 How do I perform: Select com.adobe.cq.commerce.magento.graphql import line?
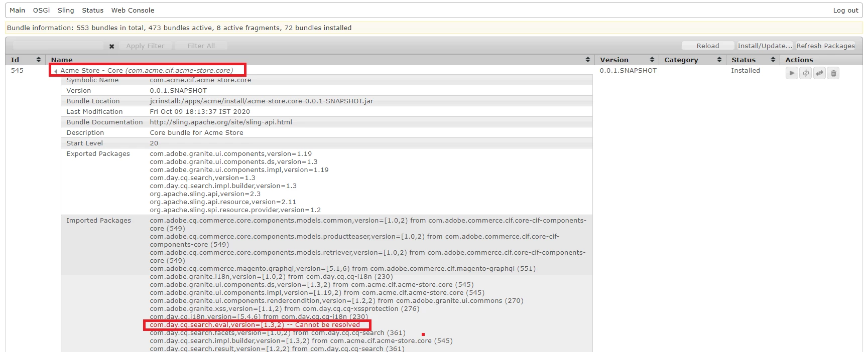pos(342,269)
